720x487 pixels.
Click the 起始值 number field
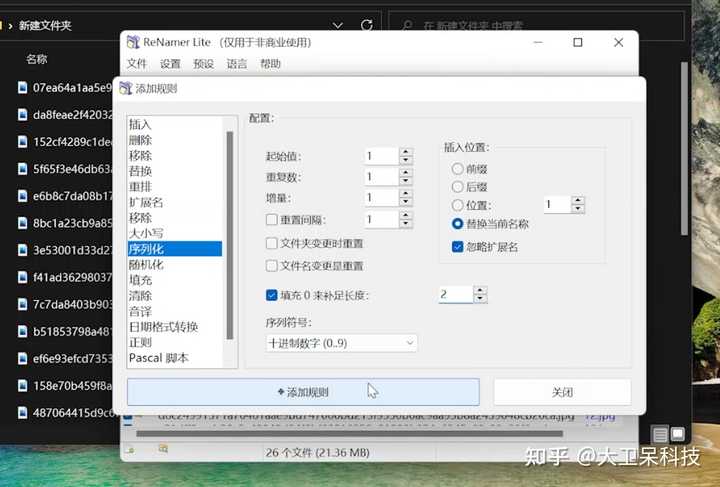382,157
